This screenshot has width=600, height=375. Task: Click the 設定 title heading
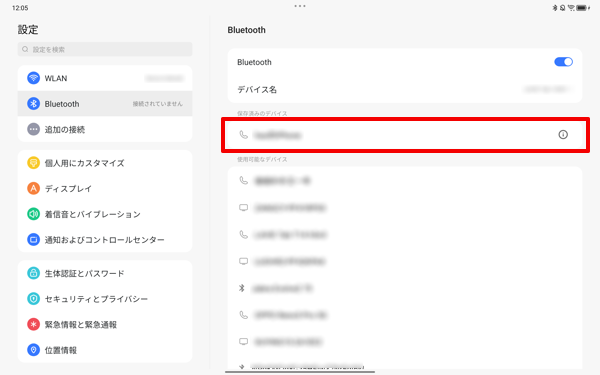point(28,29)
